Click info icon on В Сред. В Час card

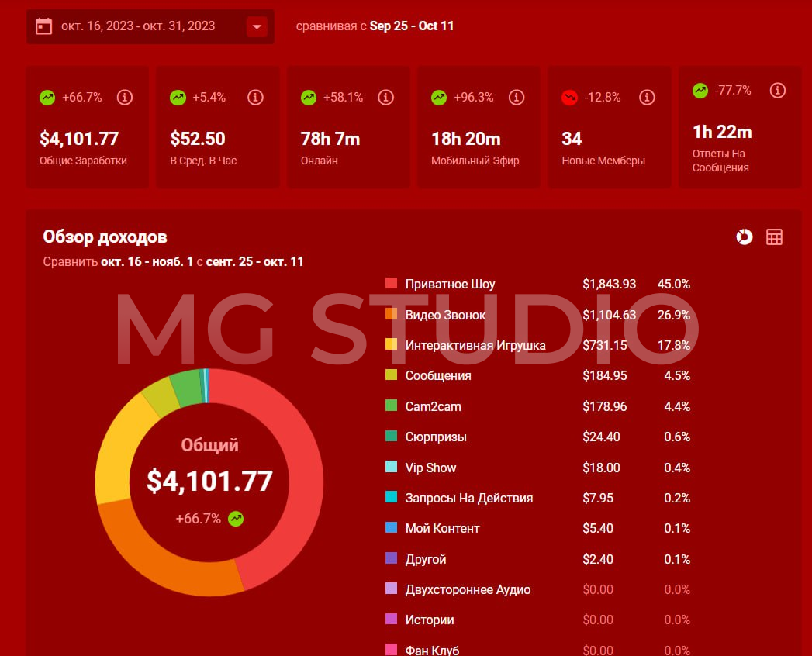click(255, 98)
